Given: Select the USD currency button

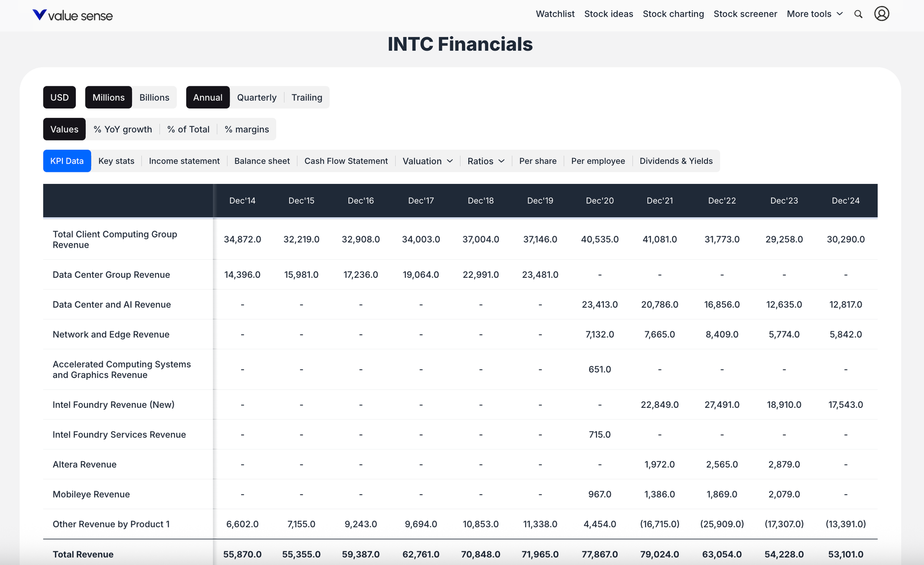Looking at the screenshot, I should pyautogui.click(x=59, y=97).
